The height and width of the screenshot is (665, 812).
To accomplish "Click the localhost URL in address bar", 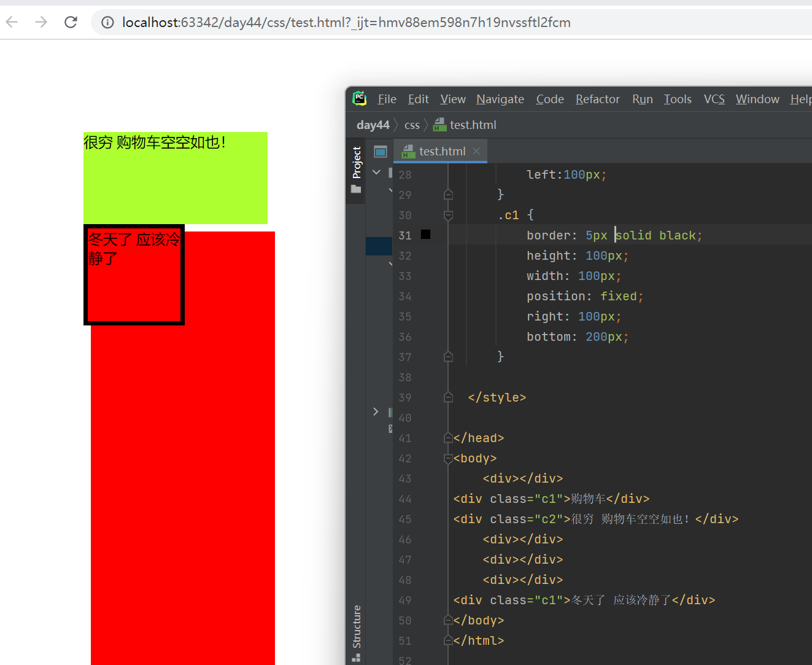I will click(x=346, y=23).
